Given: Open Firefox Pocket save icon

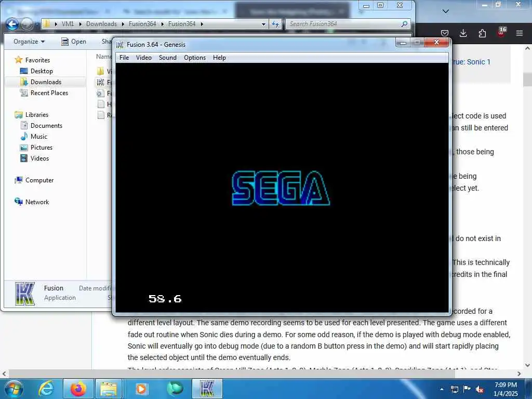Looking at the screenshot, I should (x=445, y=33).
